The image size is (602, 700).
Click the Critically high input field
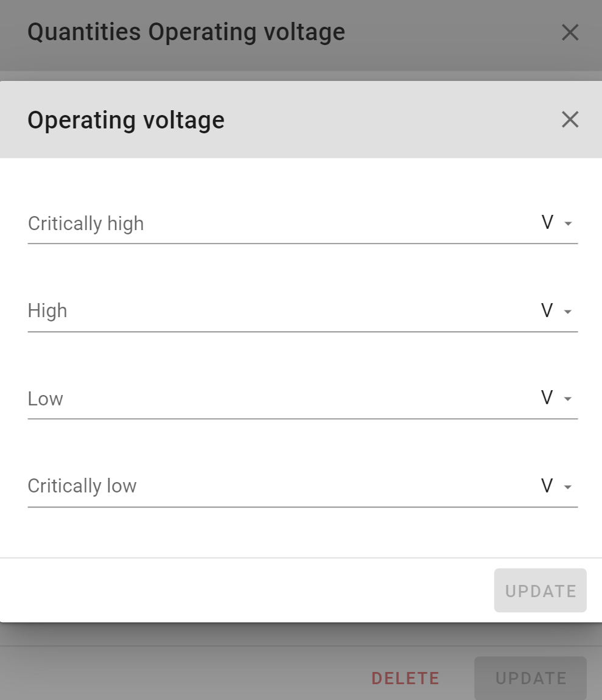(243, 223)
